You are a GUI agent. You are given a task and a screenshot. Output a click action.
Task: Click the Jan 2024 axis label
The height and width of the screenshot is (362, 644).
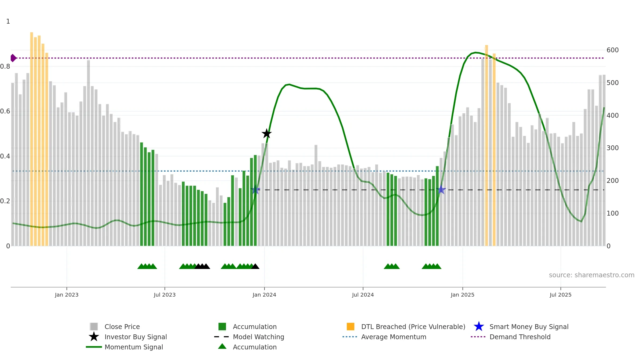(264, 295)
